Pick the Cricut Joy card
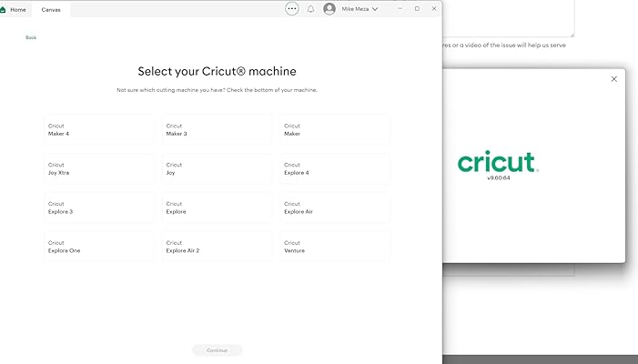 218,168
